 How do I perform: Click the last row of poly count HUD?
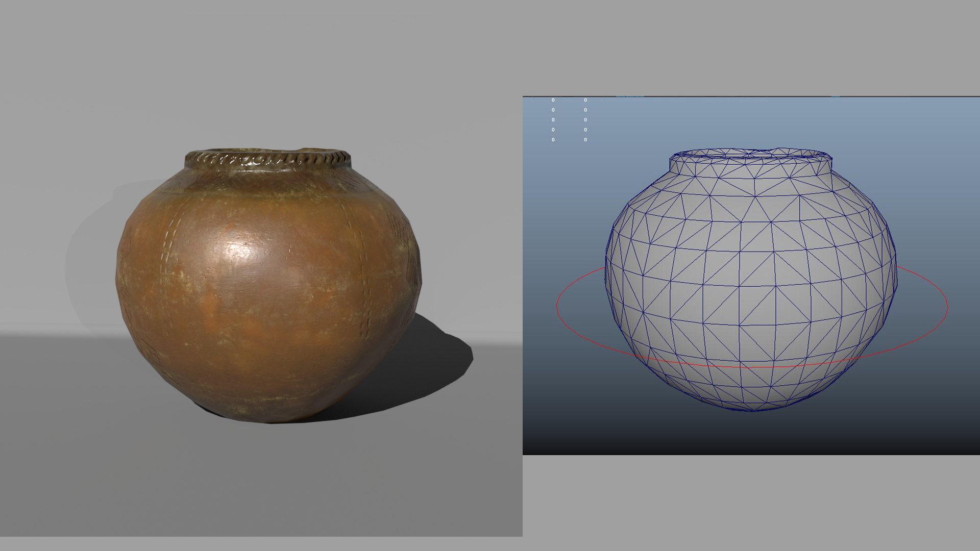553,140
